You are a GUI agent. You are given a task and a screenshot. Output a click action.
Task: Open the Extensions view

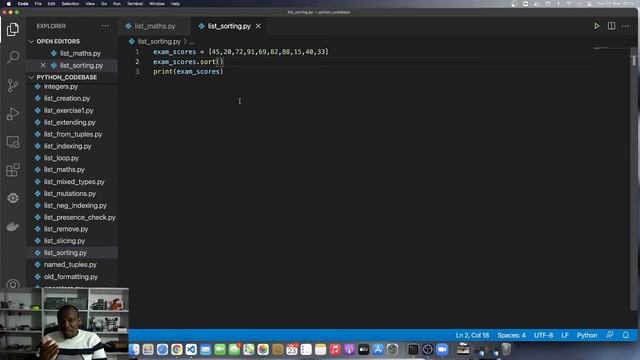(x=13, y=170)
